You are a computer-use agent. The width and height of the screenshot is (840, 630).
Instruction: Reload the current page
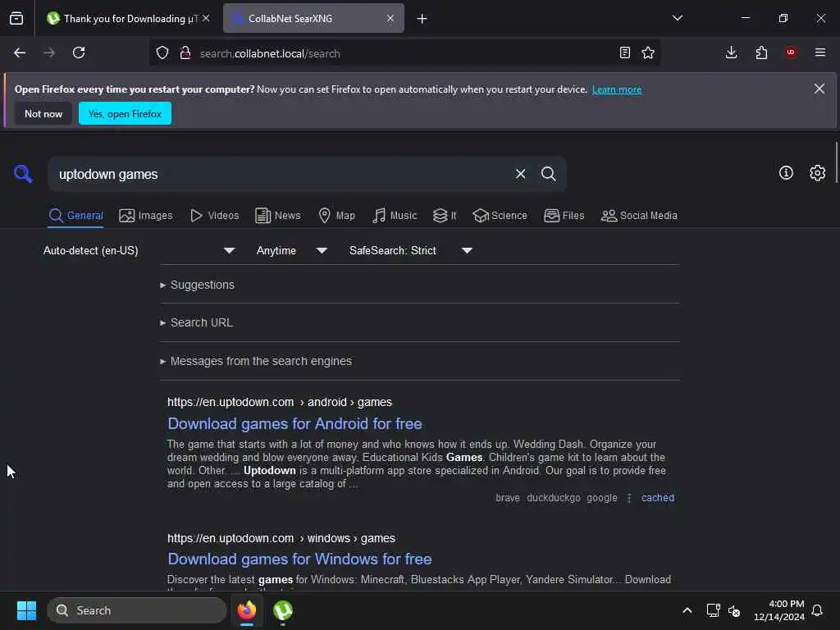(x=79, y=52)
